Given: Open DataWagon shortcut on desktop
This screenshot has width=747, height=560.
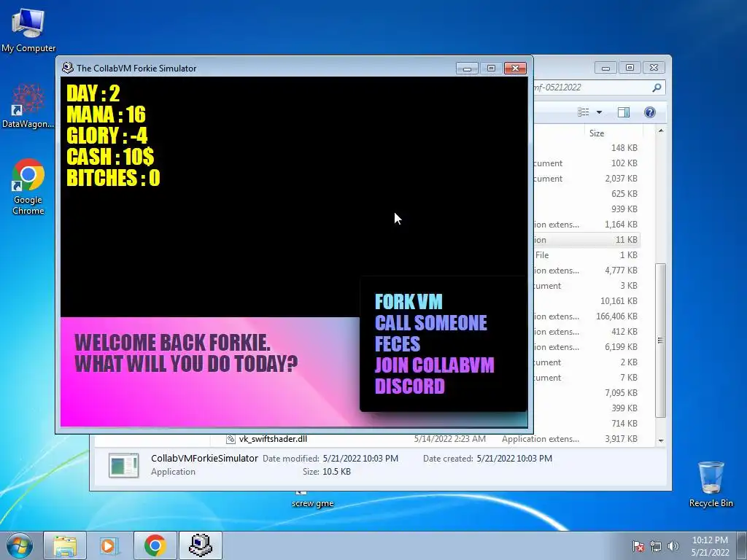Looking at the screenshot, I should click(28, 106).
